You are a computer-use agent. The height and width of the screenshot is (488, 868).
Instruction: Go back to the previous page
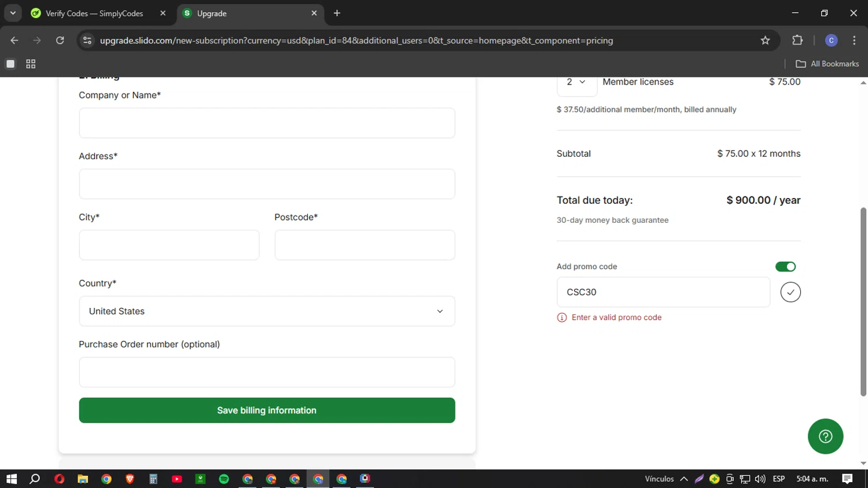[14, 41]
